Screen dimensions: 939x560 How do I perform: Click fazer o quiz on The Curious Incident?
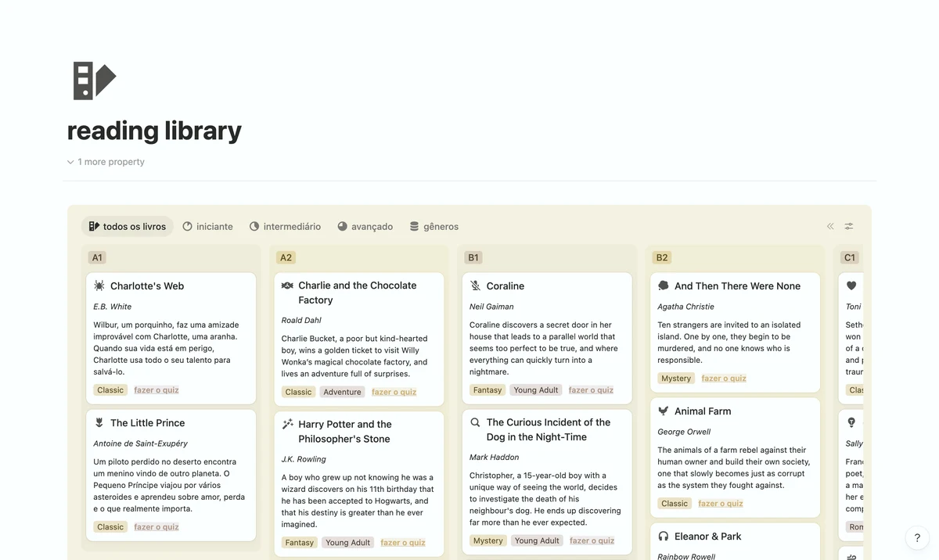[592, 540]
